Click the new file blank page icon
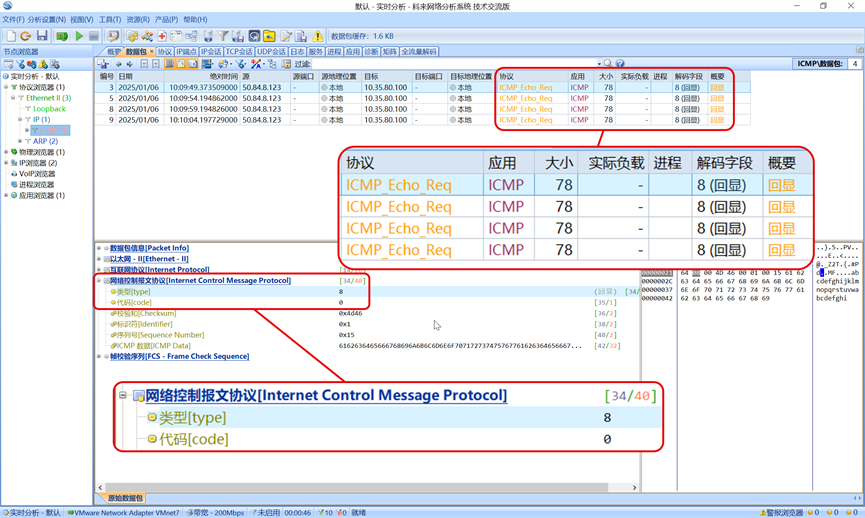Viewport: 865px width, 518px height. (10, 36)
